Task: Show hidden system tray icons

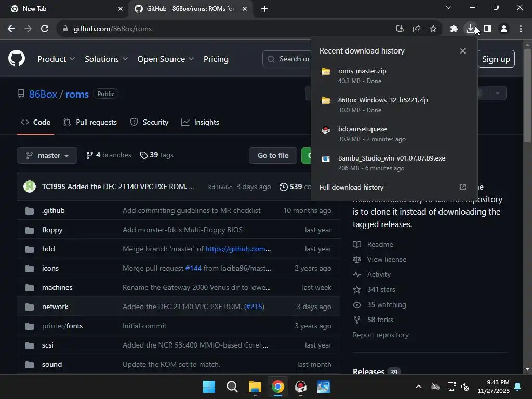Action: [419, 387]
